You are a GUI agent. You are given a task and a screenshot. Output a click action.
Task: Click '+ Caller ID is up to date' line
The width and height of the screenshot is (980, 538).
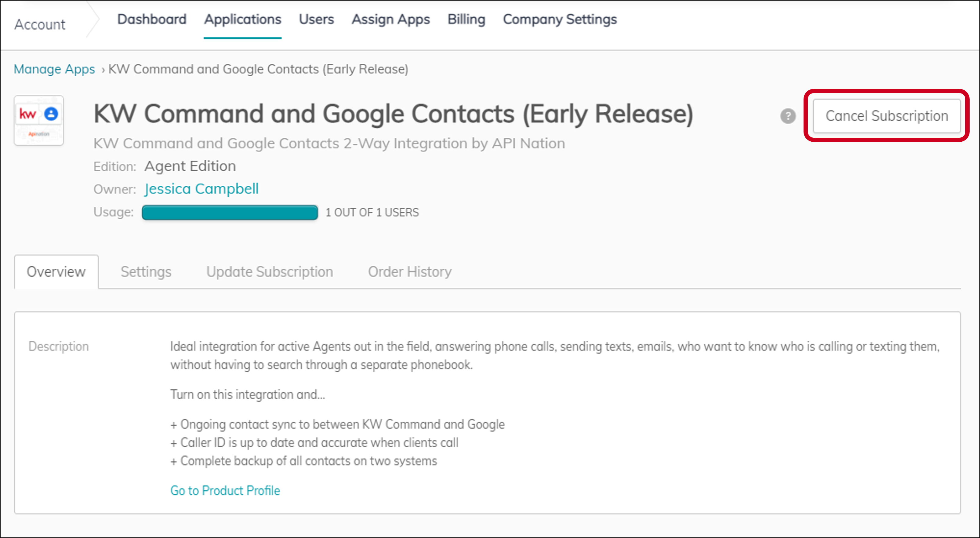click(314, 442)
